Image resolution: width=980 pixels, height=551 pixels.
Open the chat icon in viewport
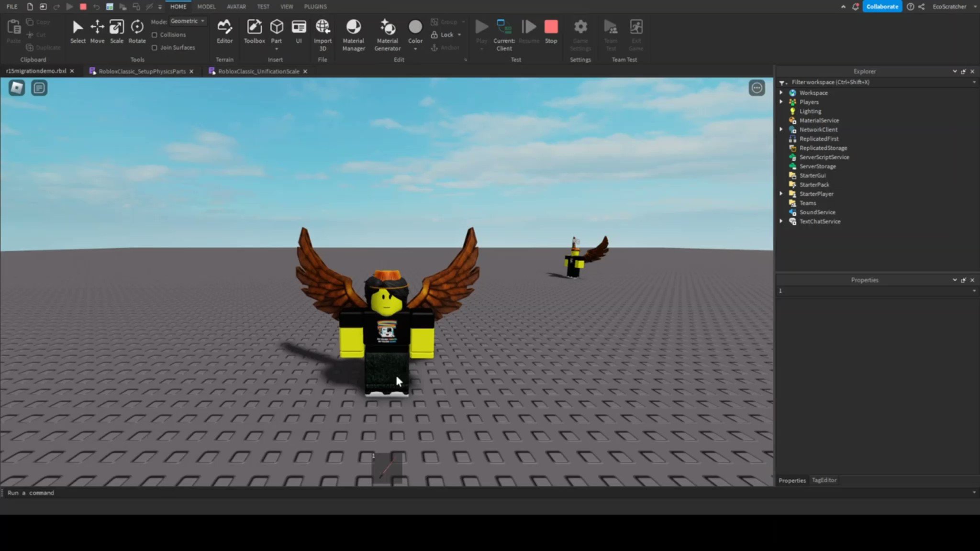(39, 88)
